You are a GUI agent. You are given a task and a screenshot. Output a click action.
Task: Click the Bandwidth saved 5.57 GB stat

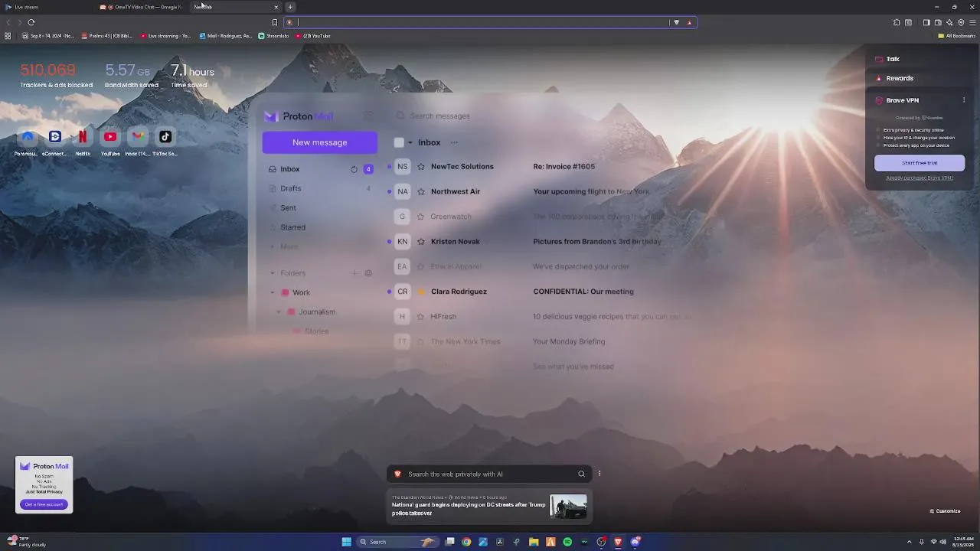[x=132, y=76]
